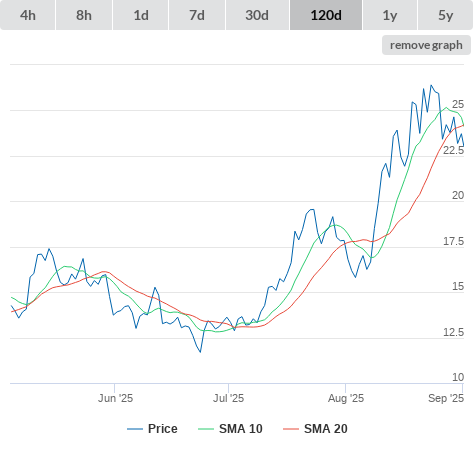The image size is (474, 455).
Task: Choose the 1d time range tab
Action: (x=141, y=15)
